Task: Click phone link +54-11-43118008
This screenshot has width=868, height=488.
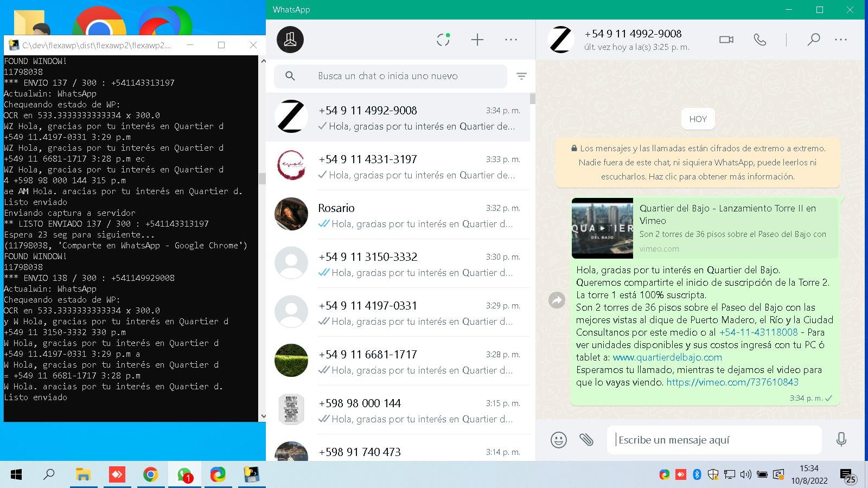Action: click(758, 332)
